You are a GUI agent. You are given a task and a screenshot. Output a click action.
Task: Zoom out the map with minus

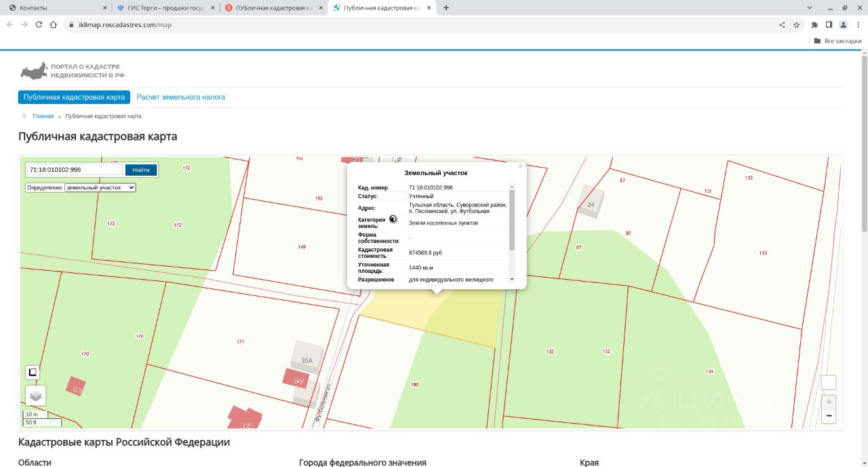click(829, 415)
